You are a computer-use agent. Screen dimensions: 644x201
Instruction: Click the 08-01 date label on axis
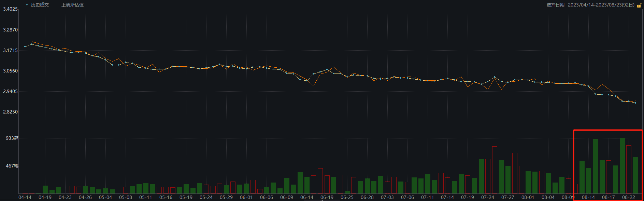pos(528,197)
